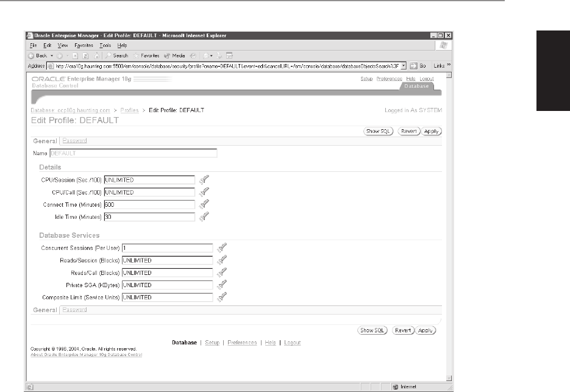Click the top Show SQL button
Viewport: 570px width, 392px height.
pos(378,131)
